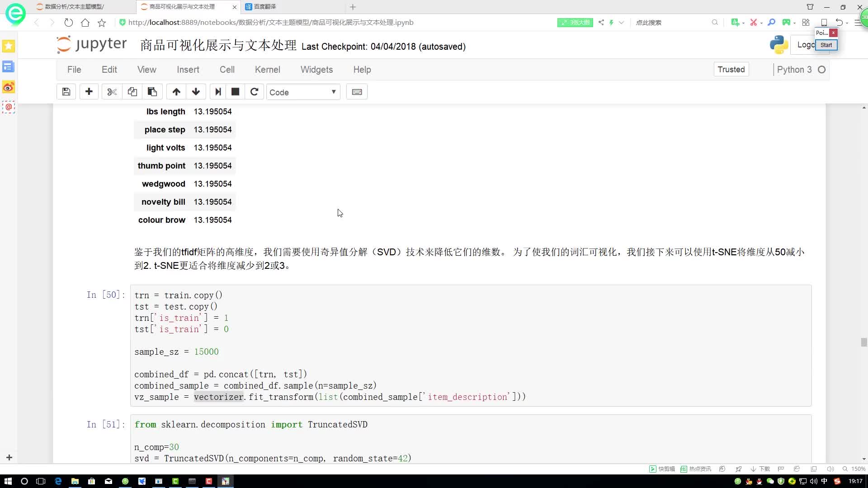This screenshot has height=488, width=868.
Task: Open the command palette keyboard icon
Action: tap(357, 92)
